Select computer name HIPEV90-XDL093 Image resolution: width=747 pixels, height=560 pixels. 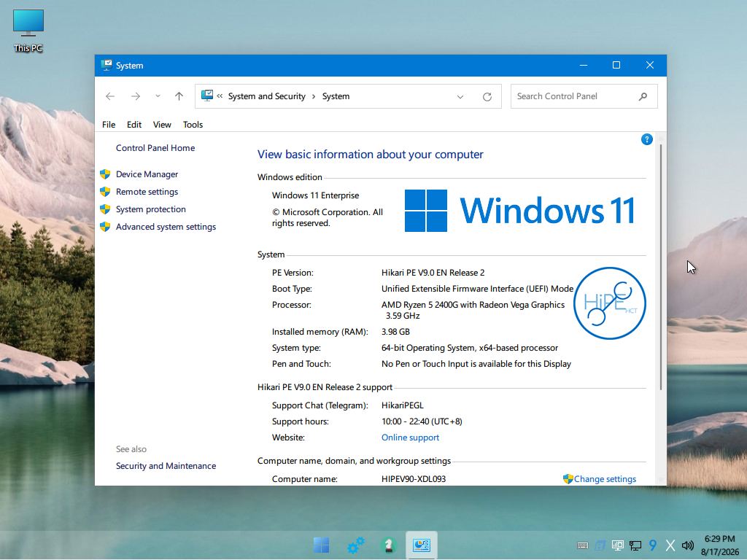click(x=414, y=479)
